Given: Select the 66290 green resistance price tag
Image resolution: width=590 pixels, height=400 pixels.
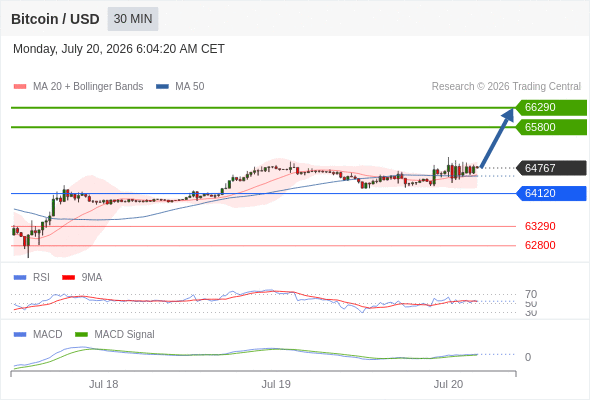Looking at the screenshot, I should (x=551, y=108).
